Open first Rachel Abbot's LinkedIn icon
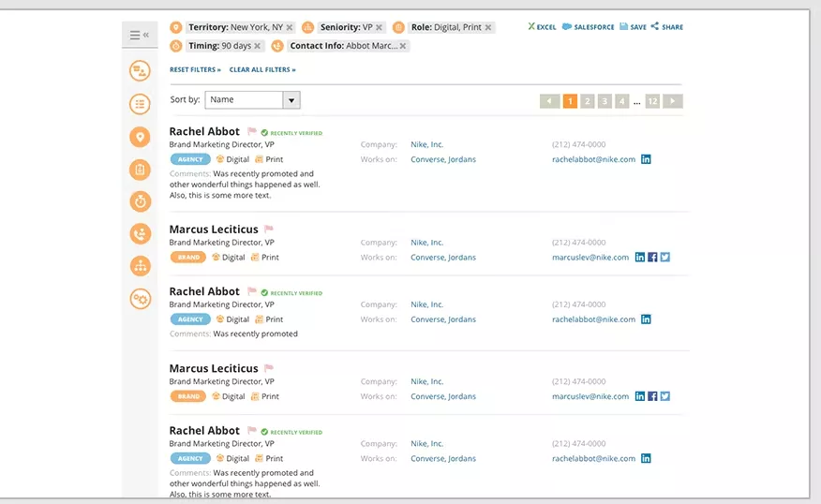This screenshot has height=504, width=821. 646,159
